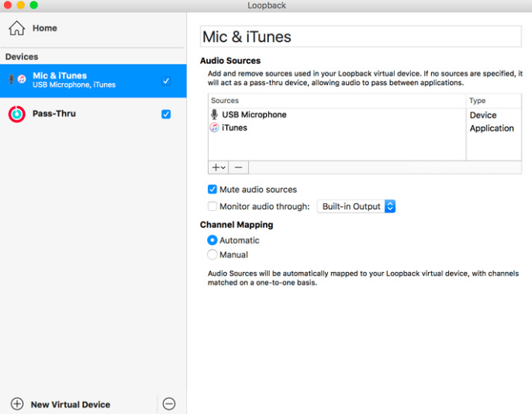This screenshot has width=532, height=414.
Task: Enable Monitor audio through checkbox
Action: (x=212, y=206)
